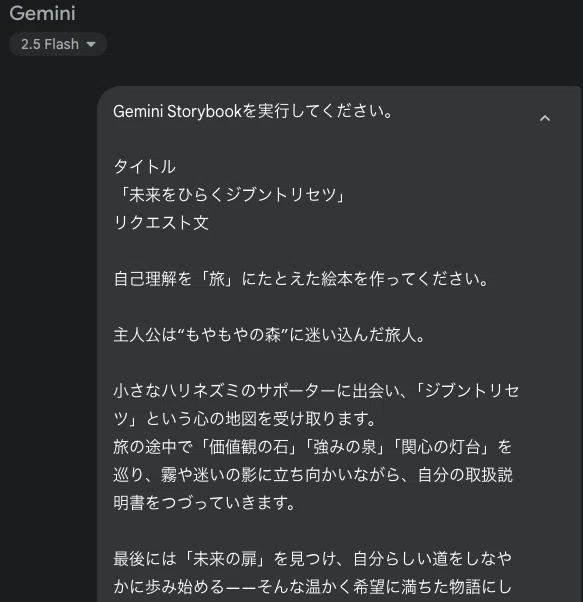The height and width of the screenshot is (602, 583).
Task: Click the phrase '強みの泉' in the prompt
Action: (344, 447)
